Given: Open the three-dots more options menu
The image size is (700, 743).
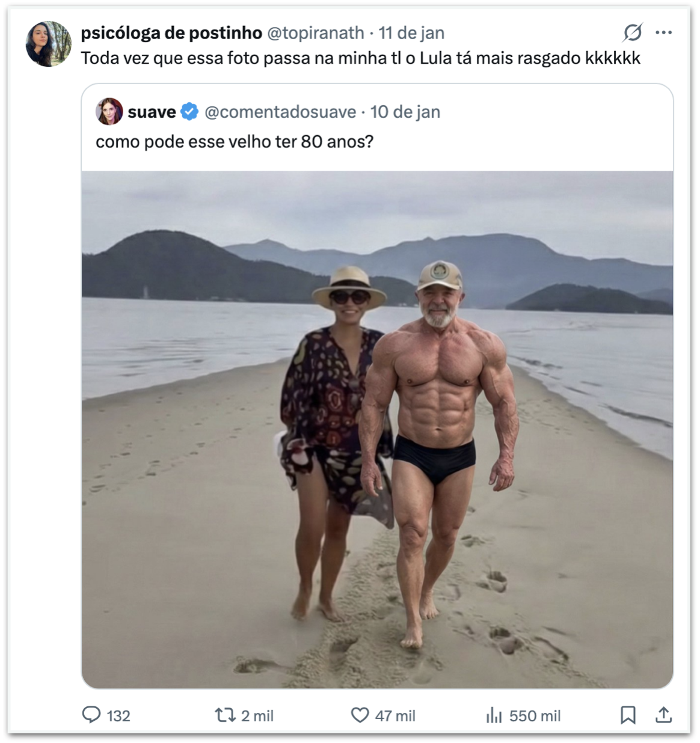Looking at the screenshot, I should pos(664,32).
